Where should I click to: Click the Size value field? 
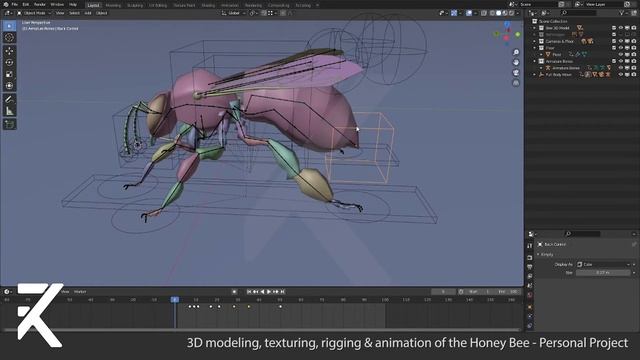pos(603,273)
